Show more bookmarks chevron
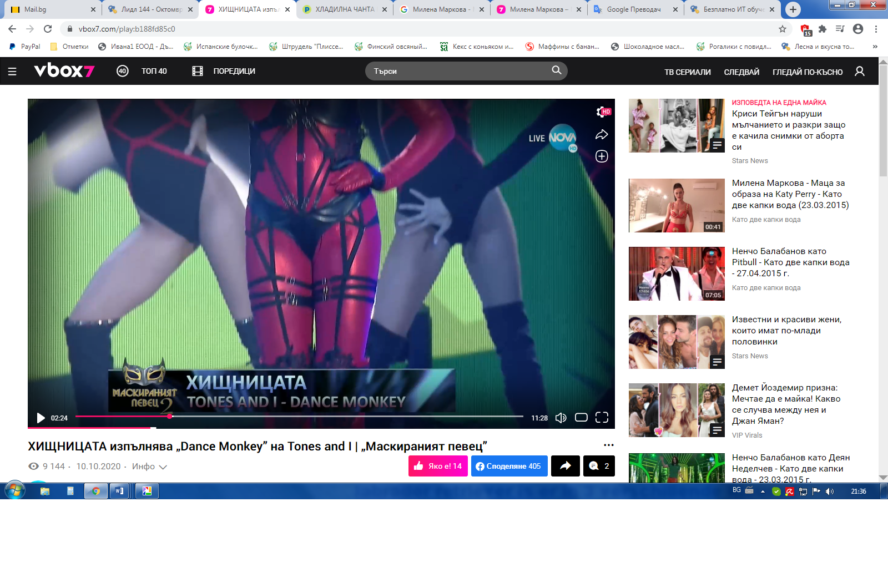Viewport: 888px width, 588px height. [x=875, y=47]
